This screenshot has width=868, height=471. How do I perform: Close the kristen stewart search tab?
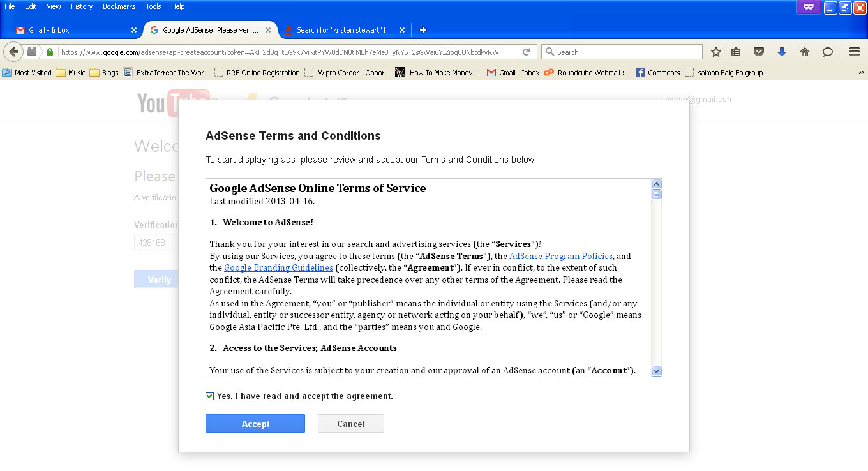click(402, 30)
